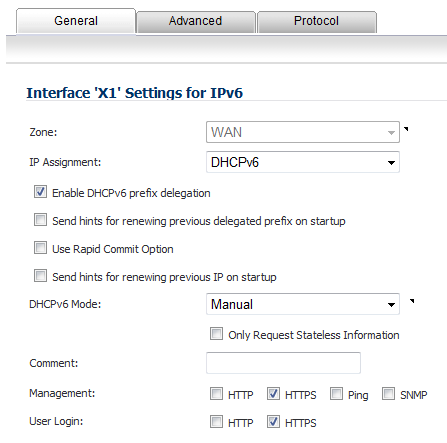Image resolution: width=447 pixels, height=443 pixels.
Task: Enable Use Rapid Commit Option
Action: point(40,248)
